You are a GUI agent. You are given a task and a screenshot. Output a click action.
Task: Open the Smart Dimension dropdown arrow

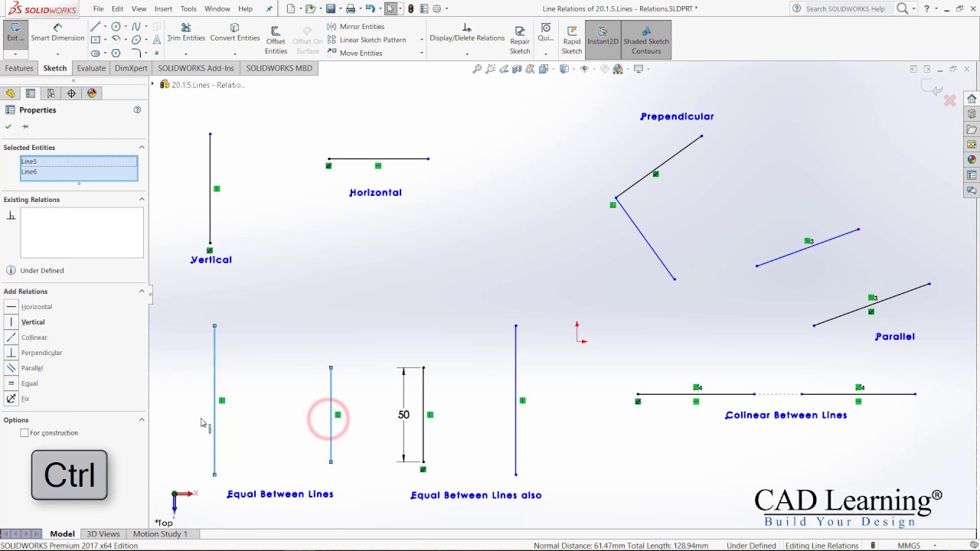(x=57, y=54)
